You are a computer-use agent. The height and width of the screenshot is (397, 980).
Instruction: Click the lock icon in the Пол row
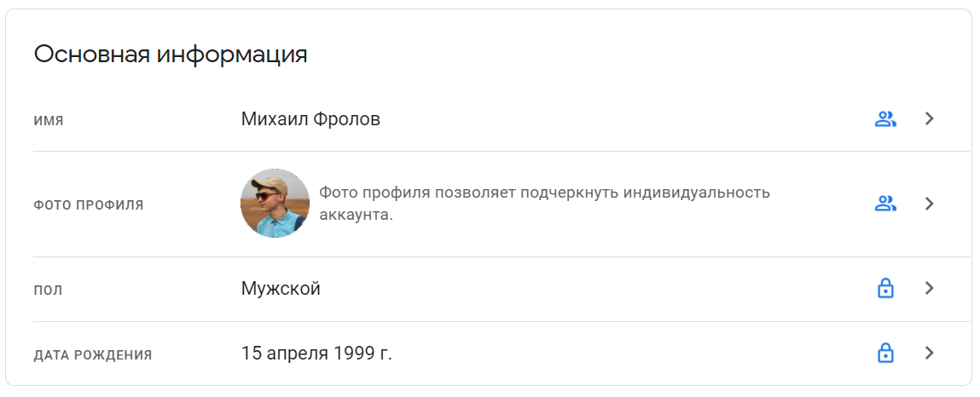885,289
